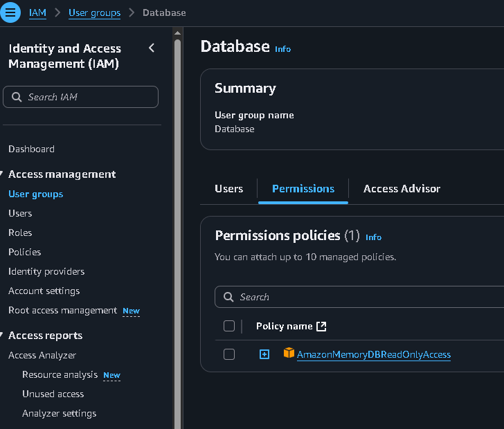
Task: Go to User groups breadcrumb link
Action: click(94, 13)
